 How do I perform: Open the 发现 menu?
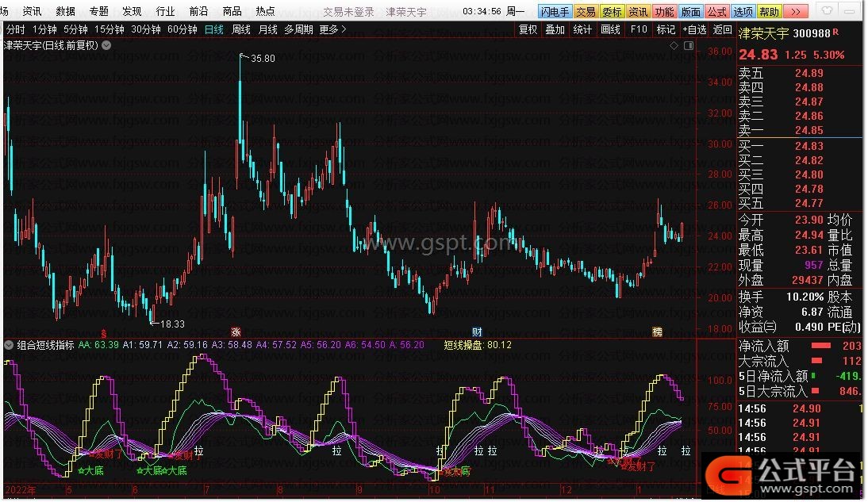pyautogui.click(x=132, y=11)
